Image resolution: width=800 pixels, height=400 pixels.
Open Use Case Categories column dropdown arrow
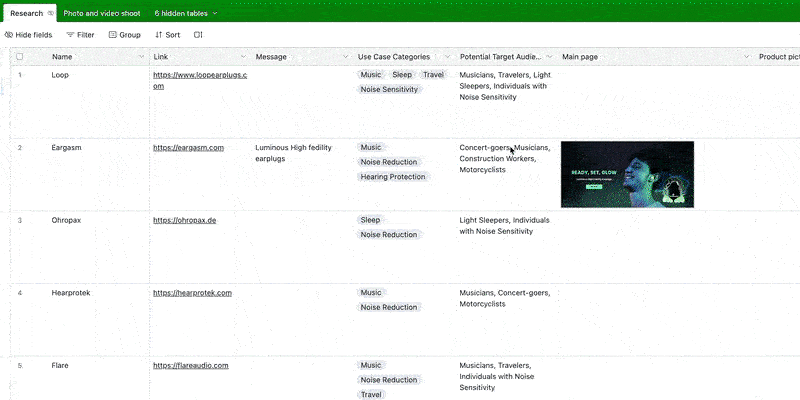pos(447,57)
